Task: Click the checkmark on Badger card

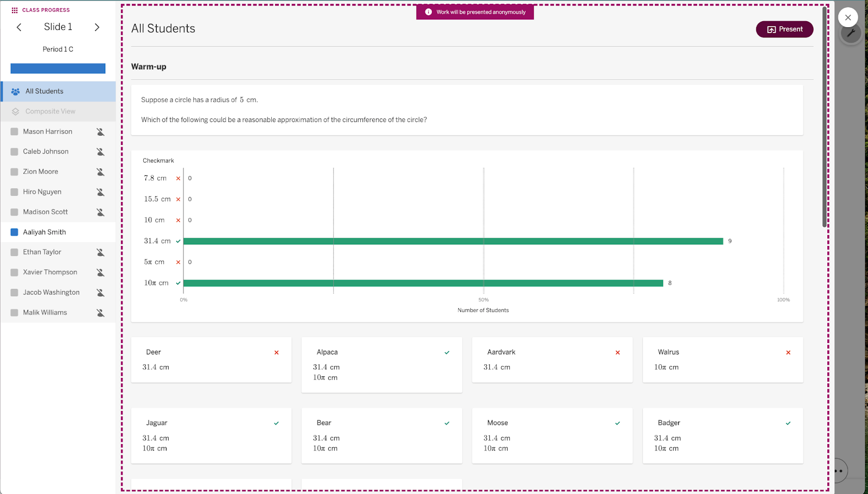Action: (x=788, y=423)
